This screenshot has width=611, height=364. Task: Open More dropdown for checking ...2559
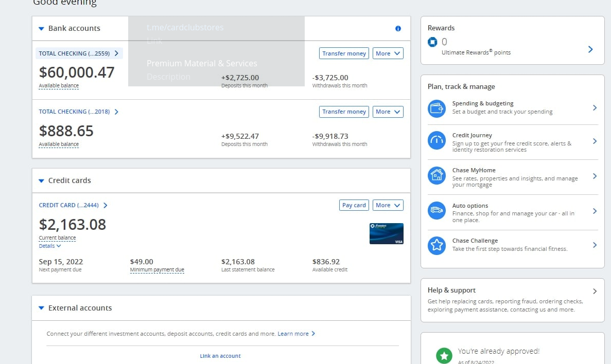[x=388, y=53]
